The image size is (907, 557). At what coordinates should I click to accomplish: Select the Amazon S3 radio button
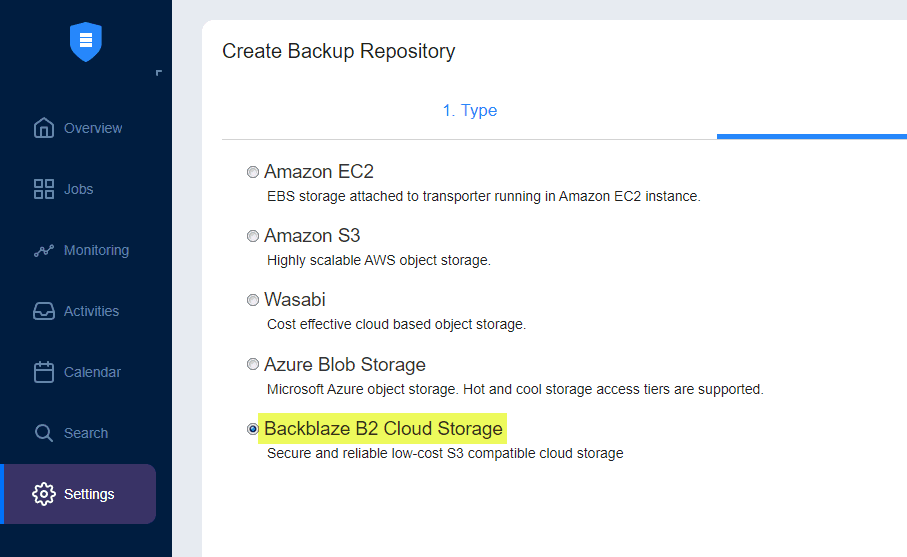253,236
